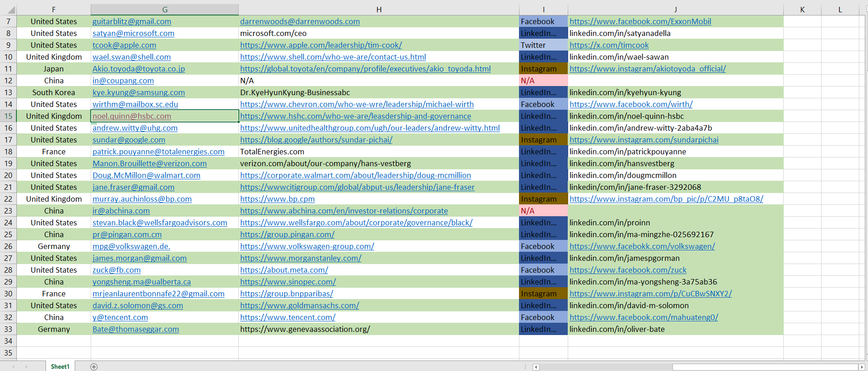The height and width of the screenshot is (371, 868).
Task: Open the https://www.tencent.com/ link
Action: coord(288,317)
